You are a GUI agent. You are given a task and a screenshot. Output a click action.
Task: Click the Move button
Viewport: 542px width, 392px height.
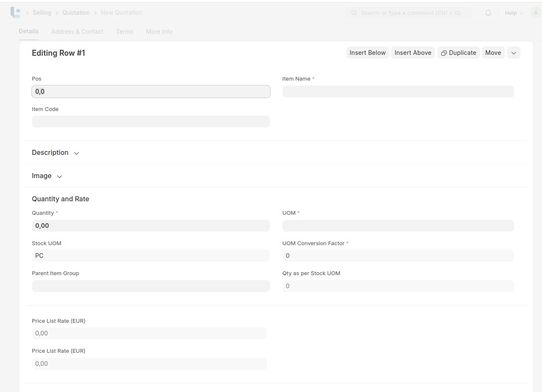pos(493,53)
